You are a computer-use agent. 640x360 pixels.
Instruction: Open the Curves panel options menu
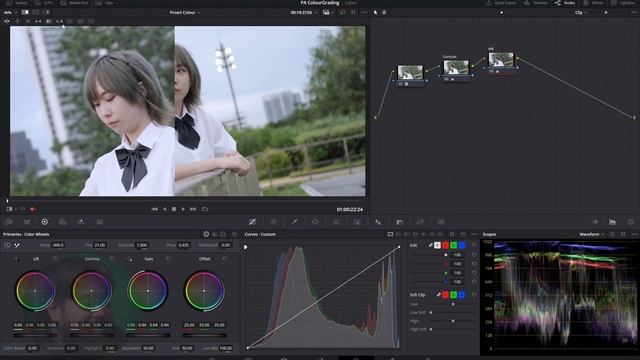[x=474, y=234]
